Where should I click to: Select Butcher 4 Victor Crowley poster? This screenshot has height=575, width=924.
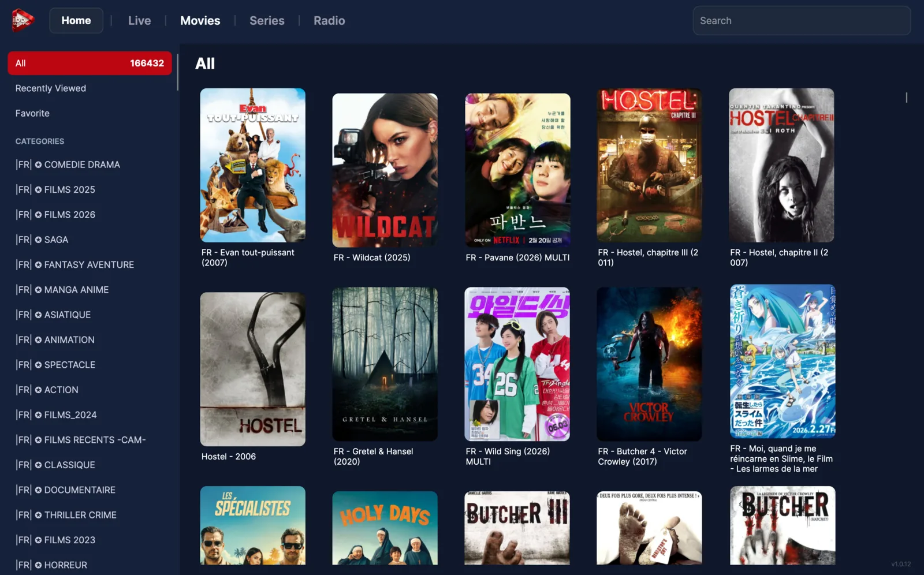[649, 364]
